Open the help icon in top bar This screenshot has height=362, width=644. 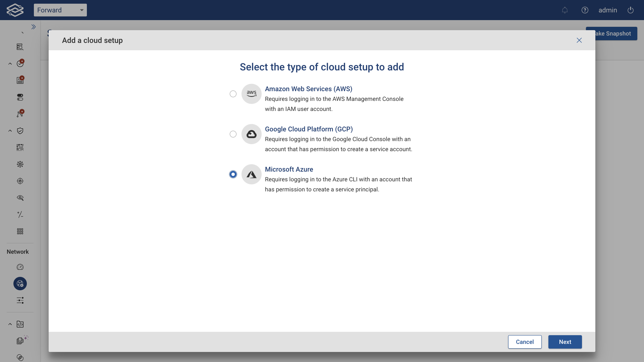(585, 10)
